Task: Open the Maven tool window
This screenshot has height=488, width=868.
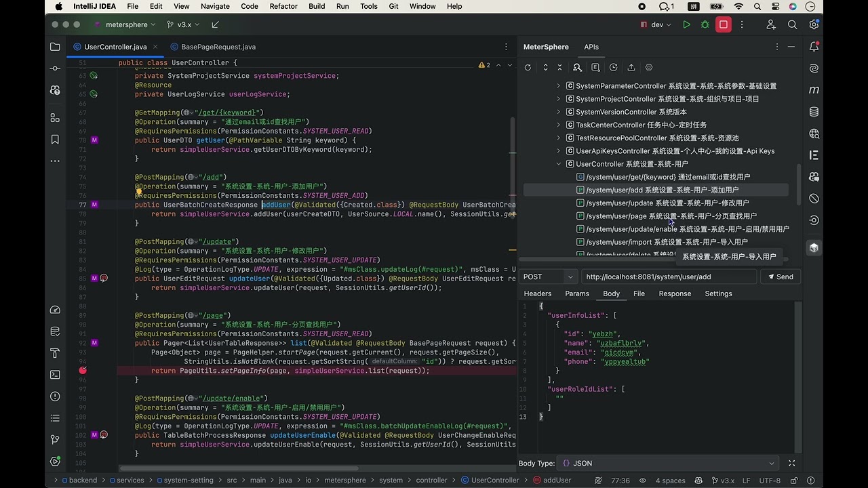Action: pyautogui.click(x=814, y=90)
